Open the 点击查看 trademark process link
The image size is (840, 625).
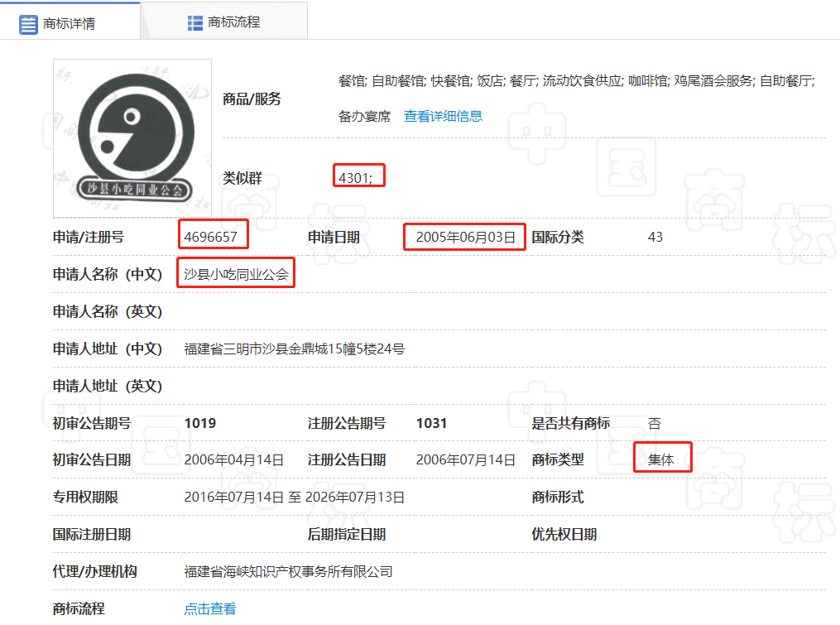[x=210, y=609]
